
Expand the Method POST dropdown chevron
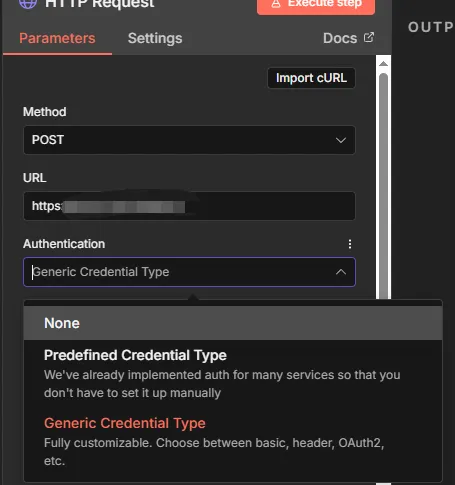(x=341, y=140)
